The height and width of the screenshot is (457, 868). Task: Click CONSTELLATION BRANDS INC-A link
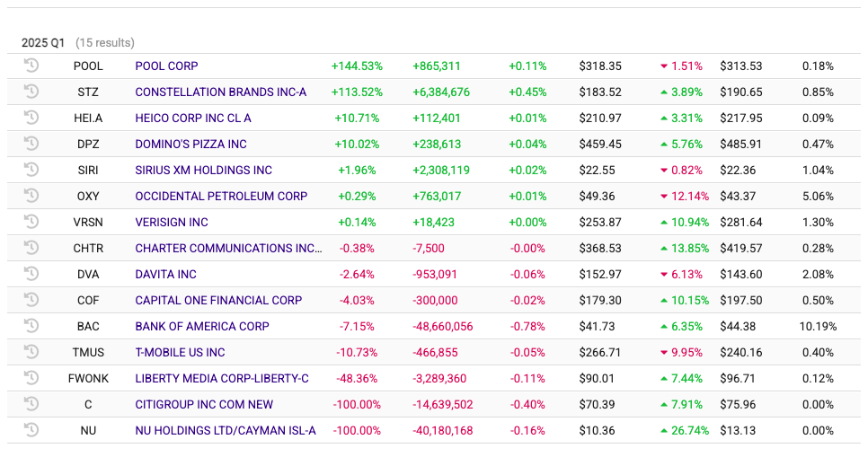point(221,92)
